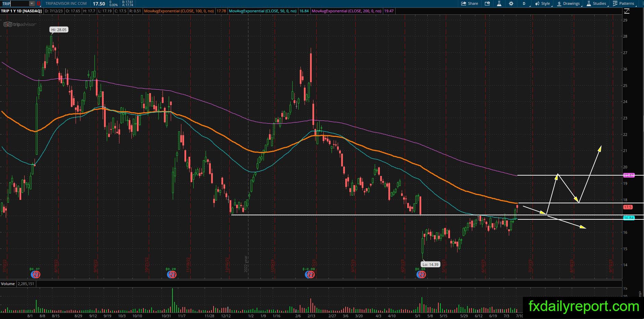The image size is (644, 319).
Task: Select the MovAvgExponential (CLOSE, 100, 0, no) study label
Action: tap(179, 11)
